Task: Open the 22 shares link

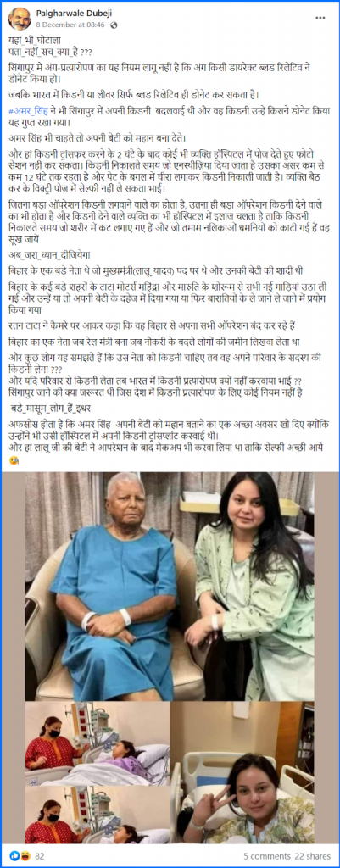Action: point(314,855)
